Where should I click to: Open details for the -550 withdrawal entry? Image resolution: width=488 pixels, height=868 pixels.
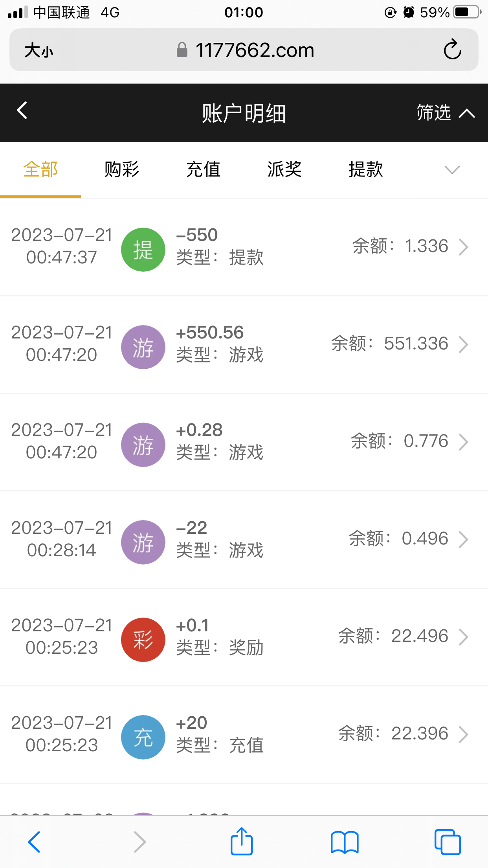[464, 247]
